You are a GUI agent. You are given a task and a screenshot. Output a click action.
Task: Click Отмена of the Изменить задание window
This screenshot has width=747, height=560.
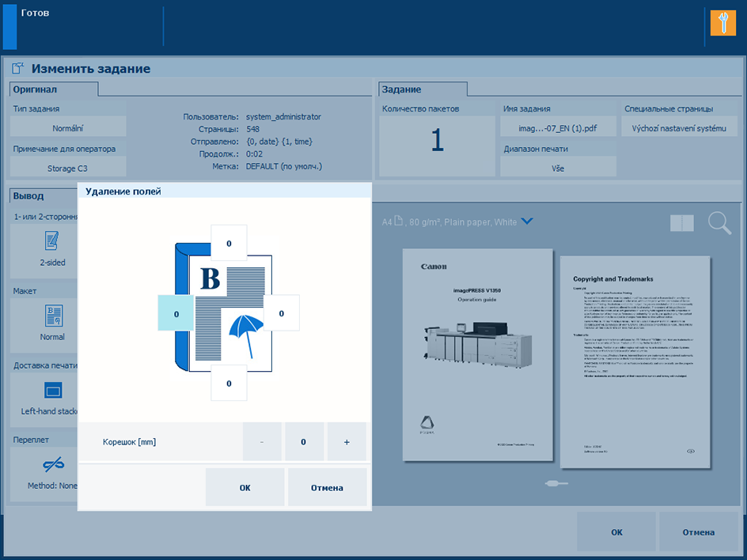699,532
